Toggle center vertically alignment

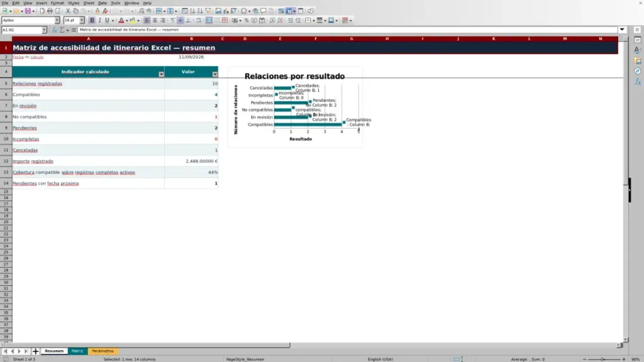pos(180,21)
